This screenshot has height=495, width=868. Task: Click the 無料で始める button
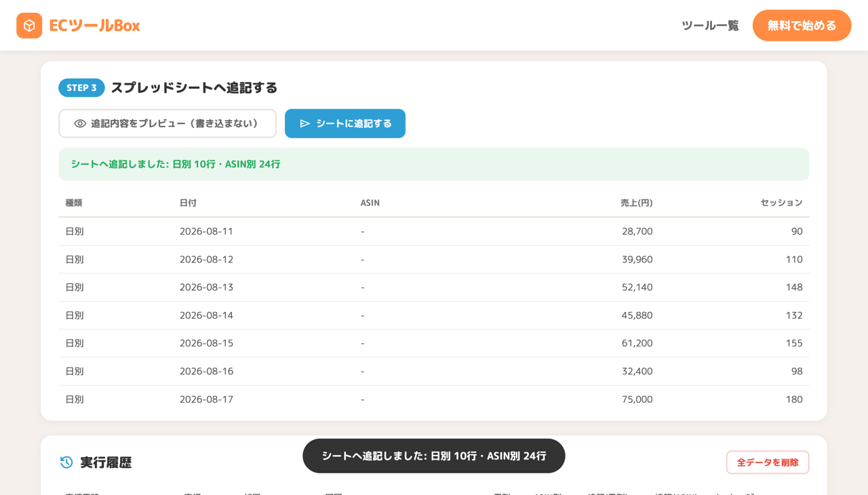pyautogui.click(x=802, y=26)
